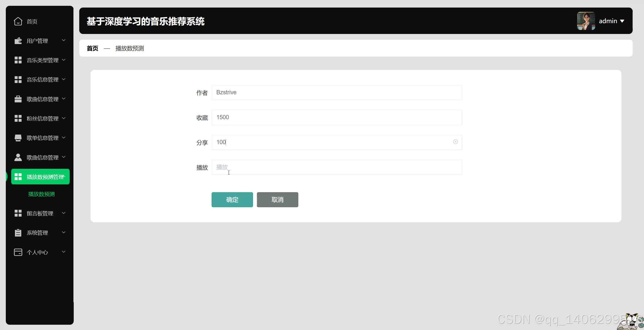Open 音乐类型管理 via its grid icon
This screenshot has width=644, height=330.
pos(18,60)
